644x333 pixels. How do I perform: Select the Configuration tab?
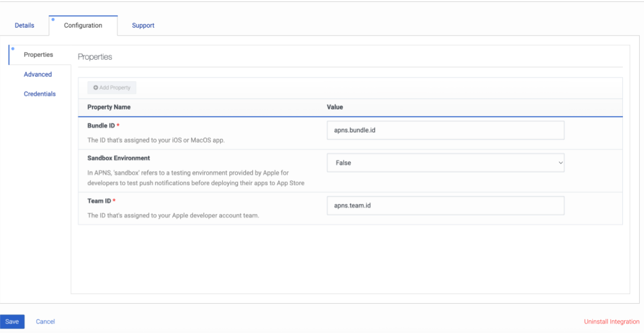coord(83,26)
